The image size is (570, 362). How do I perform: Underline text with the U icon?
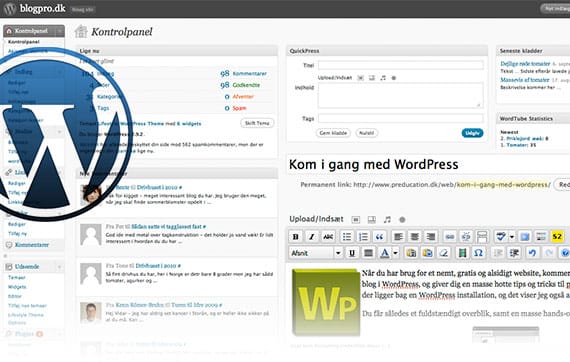pos(352,253)
